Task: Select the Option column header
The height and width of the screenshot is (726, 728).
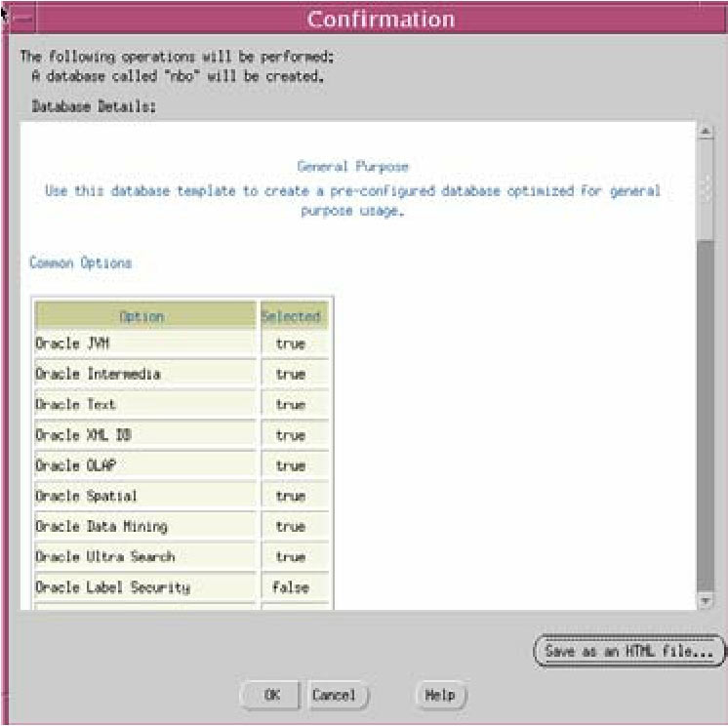Action: pyautogui.click(x=142, y=316)
